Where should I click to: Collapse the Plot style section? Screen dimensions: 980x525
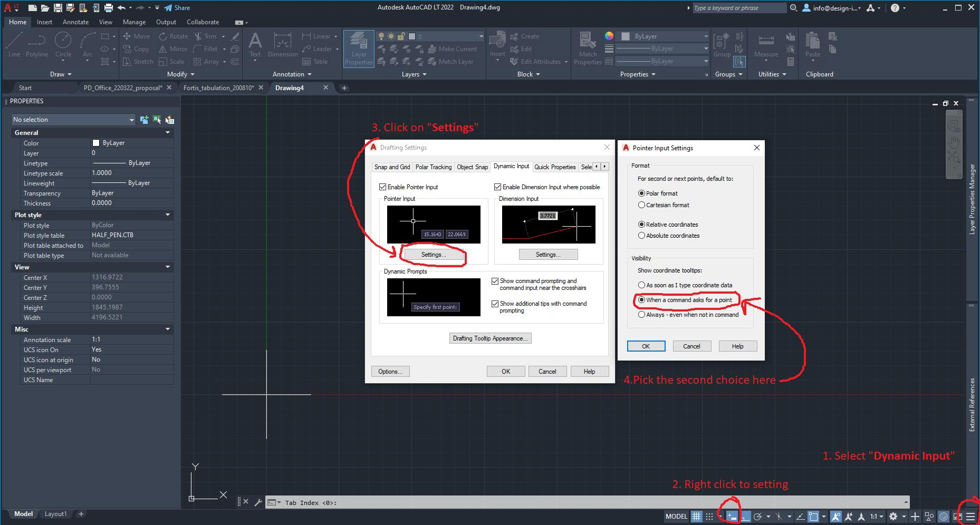tap(168, 215)
